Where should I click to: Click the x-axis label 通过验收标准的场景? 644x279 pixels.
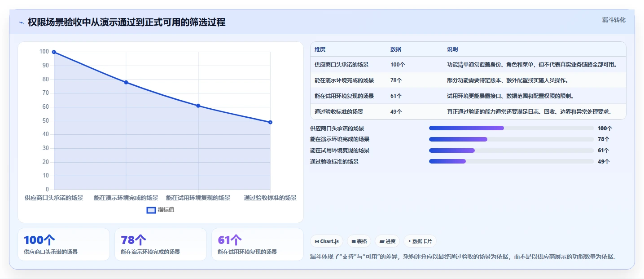pos(270,198)
